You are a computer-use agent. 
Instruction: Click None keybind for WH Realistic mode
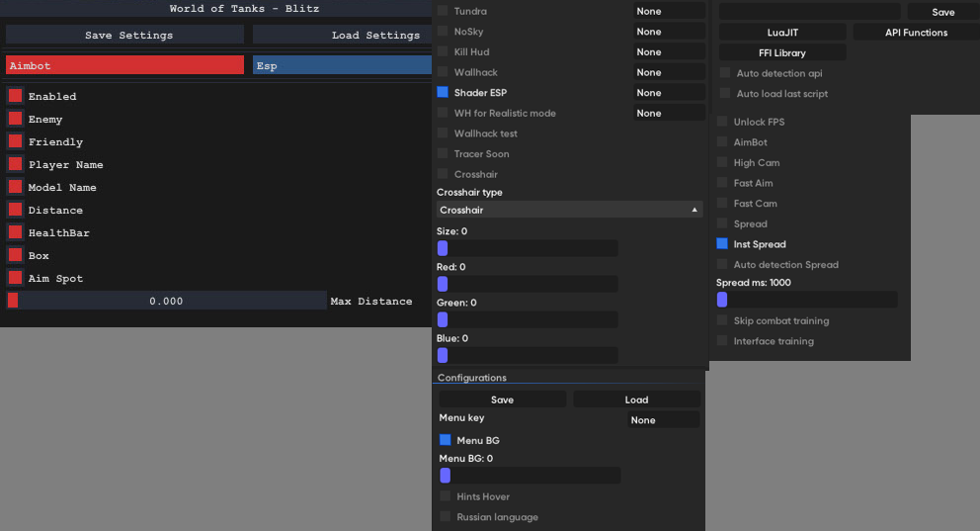tap(669, 113)
